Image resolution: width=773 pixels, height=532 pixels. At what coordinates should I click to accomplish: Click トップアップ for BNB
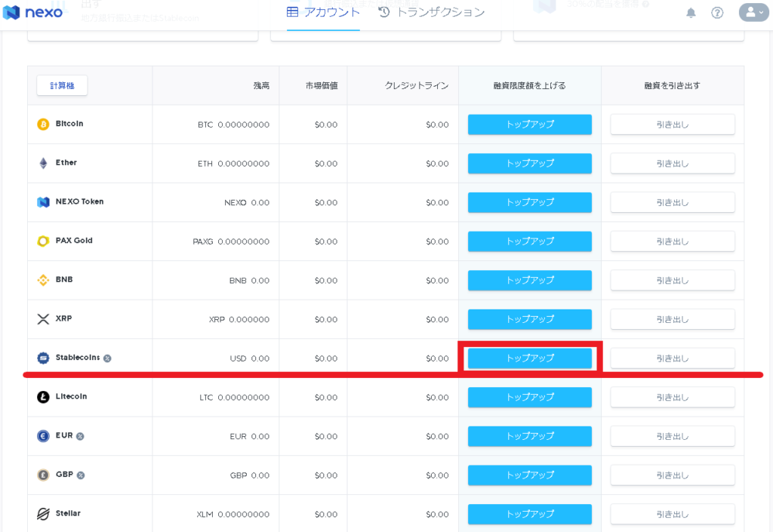[530, 280]
